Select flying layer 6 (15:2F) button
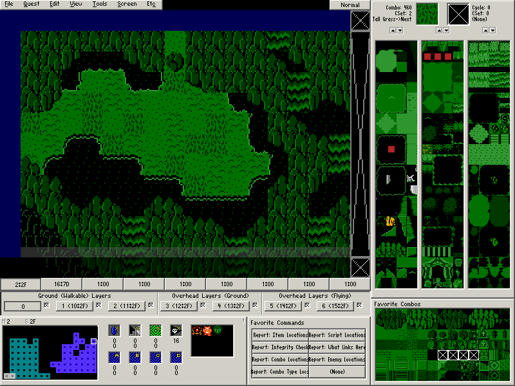515x386 pixels. pos(335,306)
